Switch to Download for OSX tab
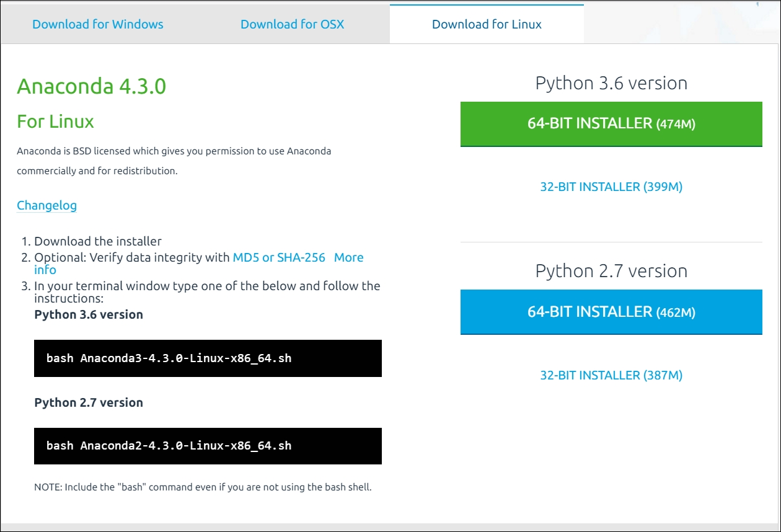Screen dimensions: 781x532 coord(292,25)
